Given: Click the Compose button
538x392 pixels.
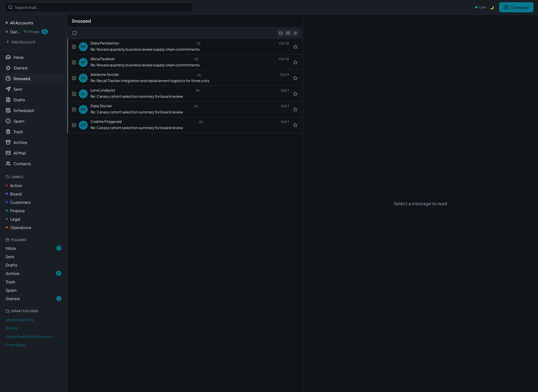Looking at the screenshot, I should (x=516, y=7).
